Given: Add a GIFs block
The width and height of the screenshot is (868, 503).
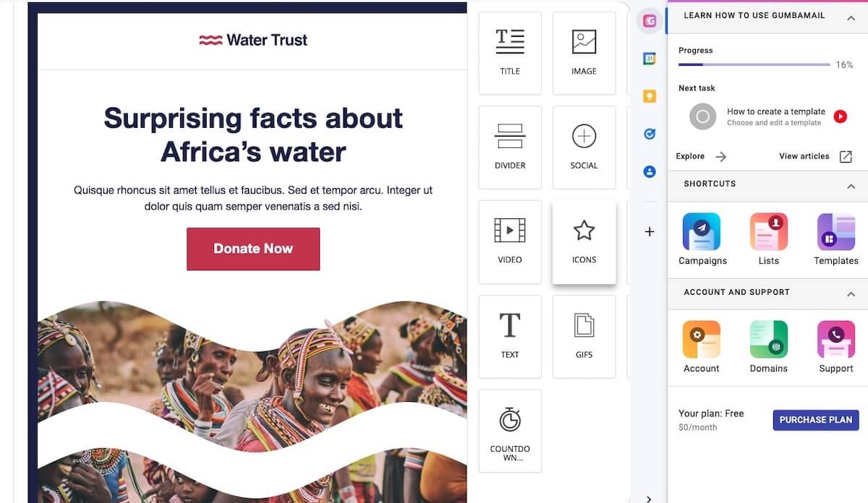Looking at the screenshot, I should click(x=584, y=336).
